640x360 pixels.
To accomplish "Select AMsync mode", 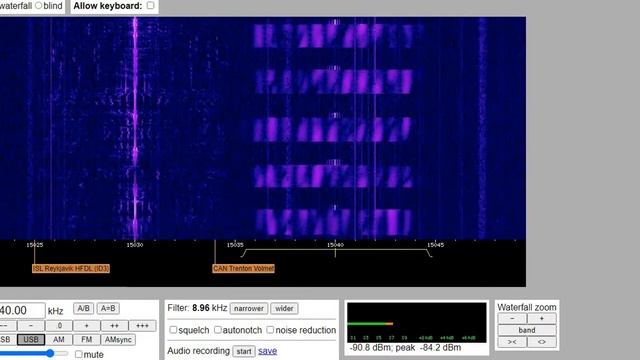I will [x=118, y=340].
